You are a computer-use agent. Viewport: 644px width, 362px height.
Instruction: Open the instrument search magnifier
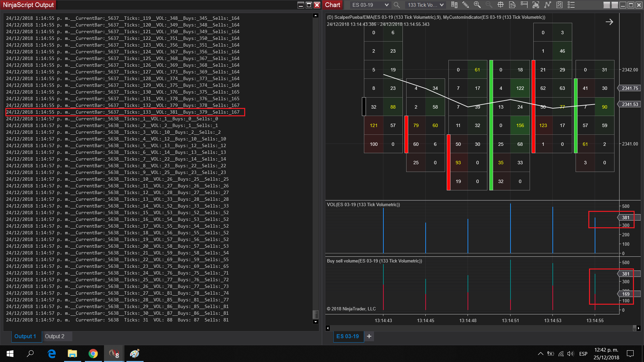click(x=397, y=5)
